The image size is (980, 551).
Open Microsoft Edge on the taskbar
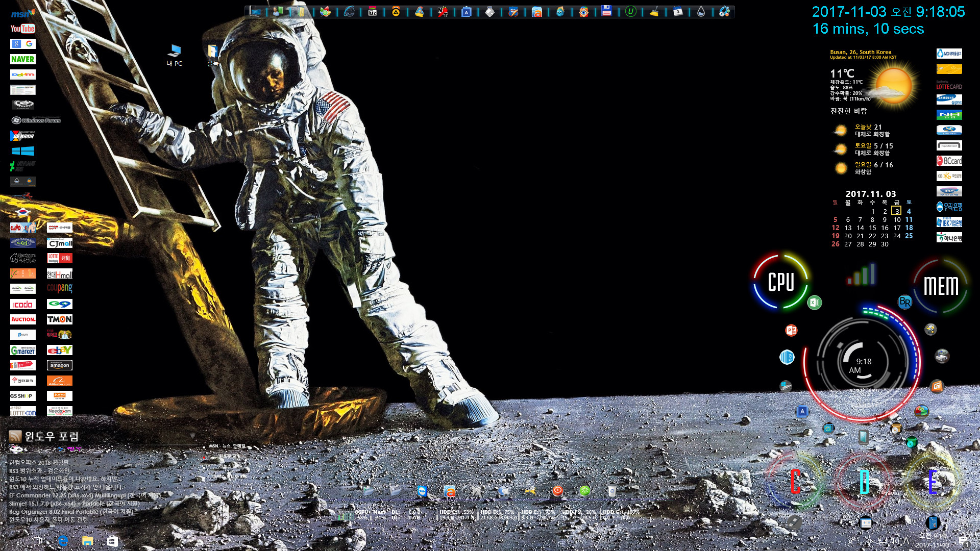click(63, 541)
